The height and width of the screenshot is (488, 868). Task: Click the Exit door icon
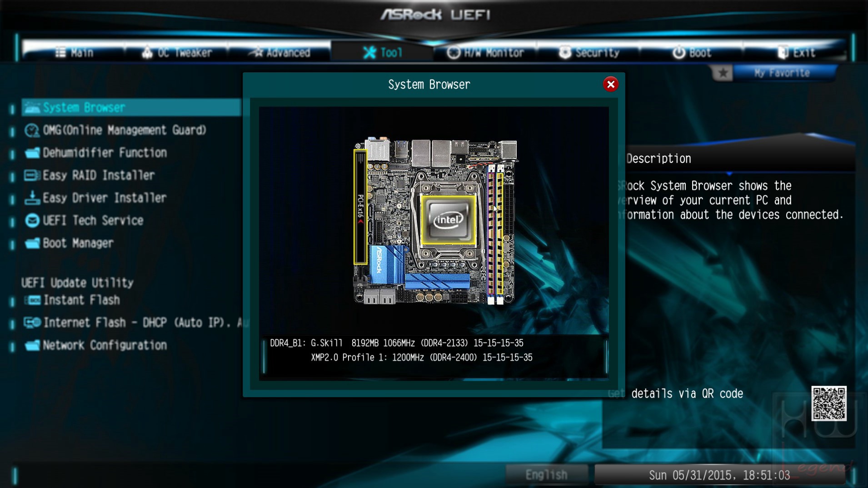[x=783, y=52]
